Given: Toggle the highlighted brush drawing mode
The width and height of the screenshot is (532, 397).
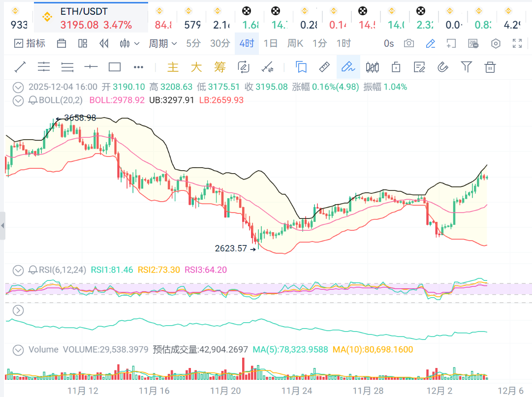Looking at the screenshot, I should click(348, 67).
